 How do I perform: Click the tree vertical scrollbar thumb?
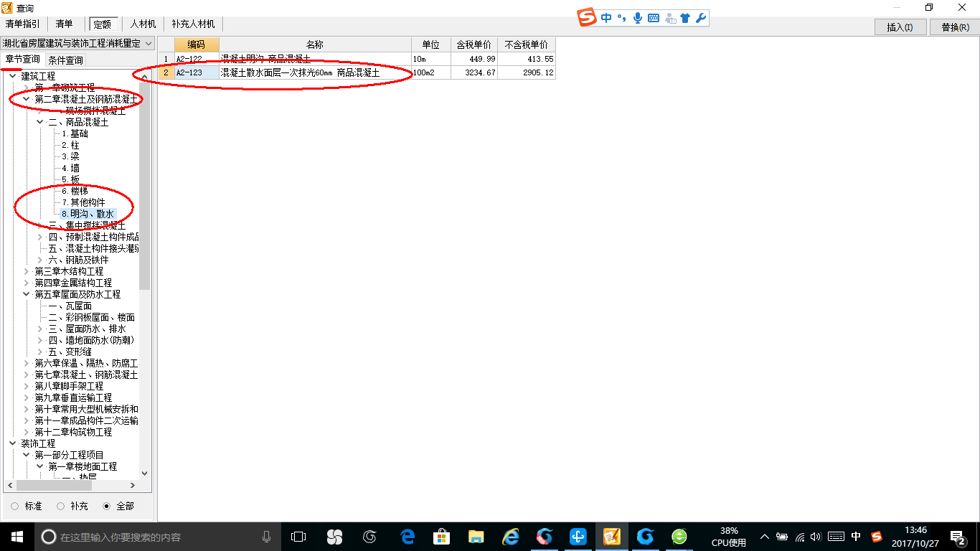(145, 187)
